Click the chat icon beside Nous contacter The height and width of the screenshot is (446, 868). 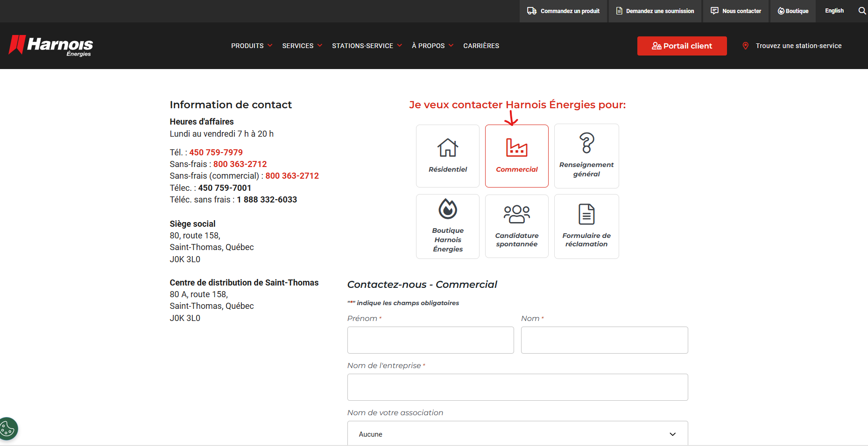click(x=714, y=11)
